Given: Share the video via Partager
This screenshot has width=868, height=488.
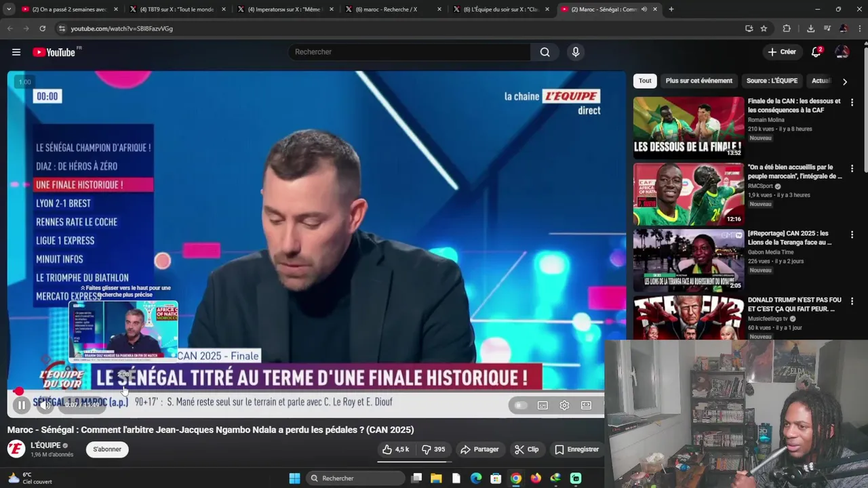Looking at the screenshot, I should (x=479, y=449).
